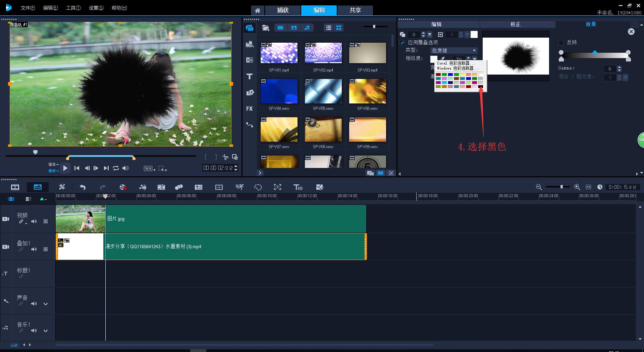Switch to Timeline view
644x352 pixels.
coord(38,187)
